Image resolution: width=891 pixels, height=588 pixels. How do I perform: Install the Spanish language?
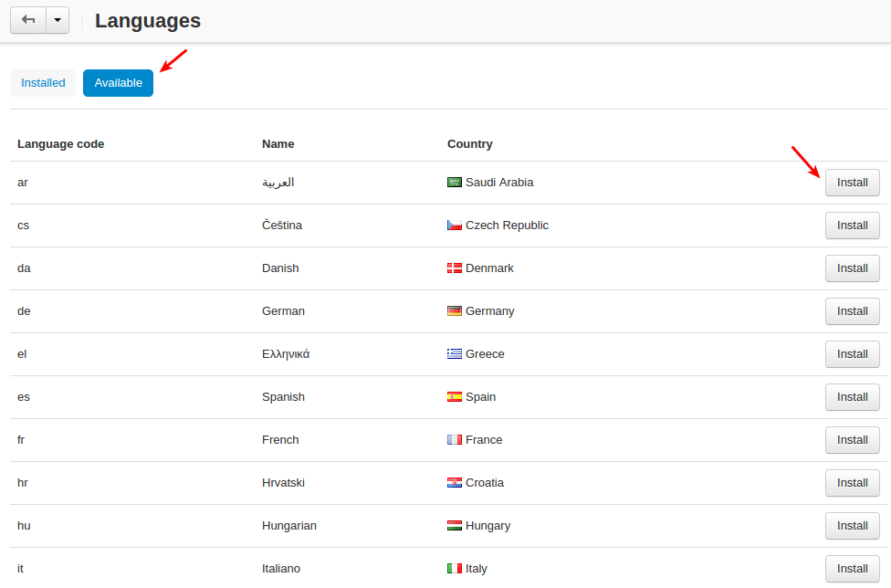click(x=852, y=397)
